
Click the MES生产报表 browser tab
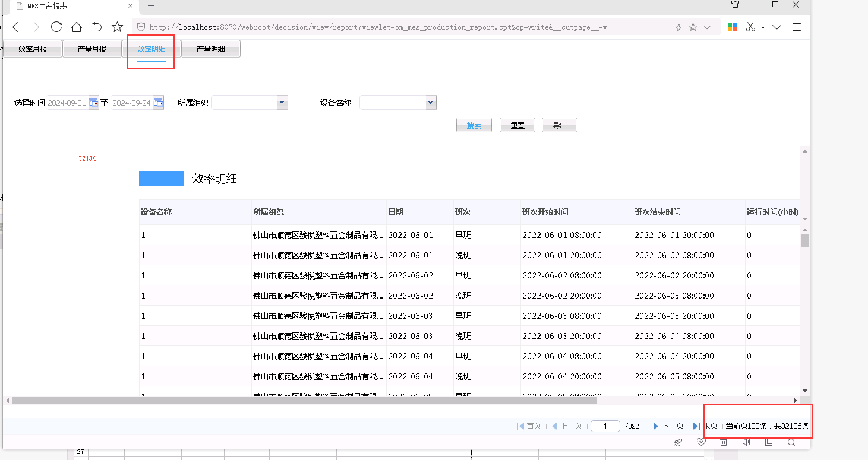click(74, 7)
